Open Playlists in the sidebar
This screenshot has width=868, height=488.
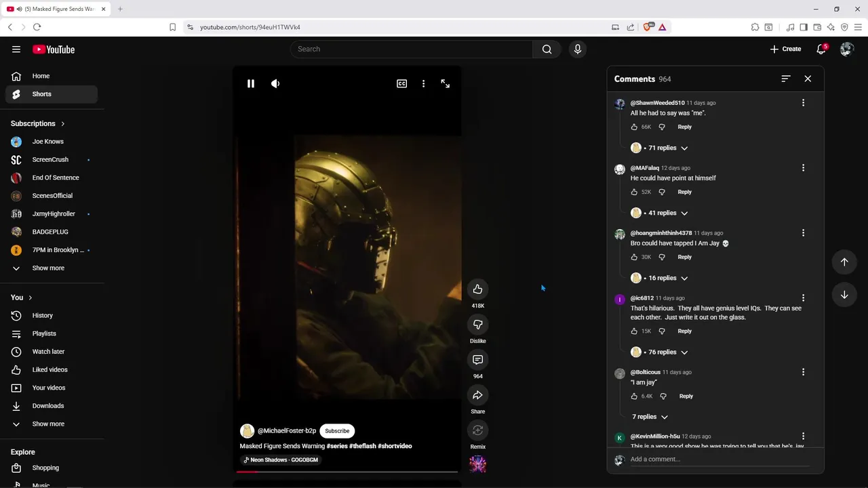tap(52, 333)
